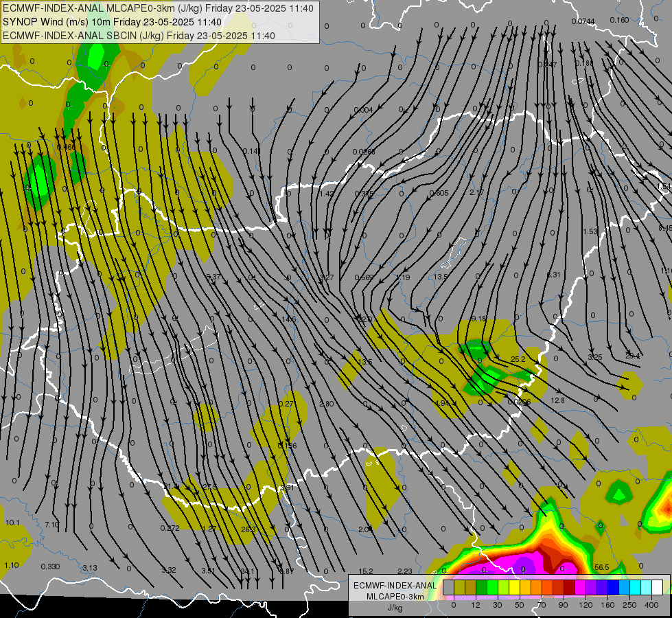The image size is (672, 618).
Task: Click the sky blue swatch in the legend
Action: click(625, 587)
